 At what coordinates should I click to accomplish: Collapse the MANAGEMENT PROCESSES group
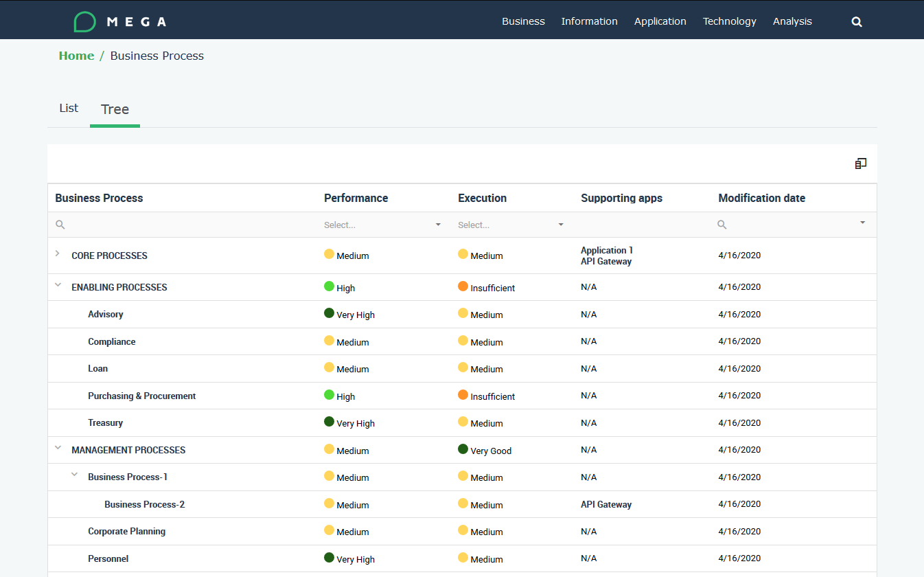click(x=58, y=448)
